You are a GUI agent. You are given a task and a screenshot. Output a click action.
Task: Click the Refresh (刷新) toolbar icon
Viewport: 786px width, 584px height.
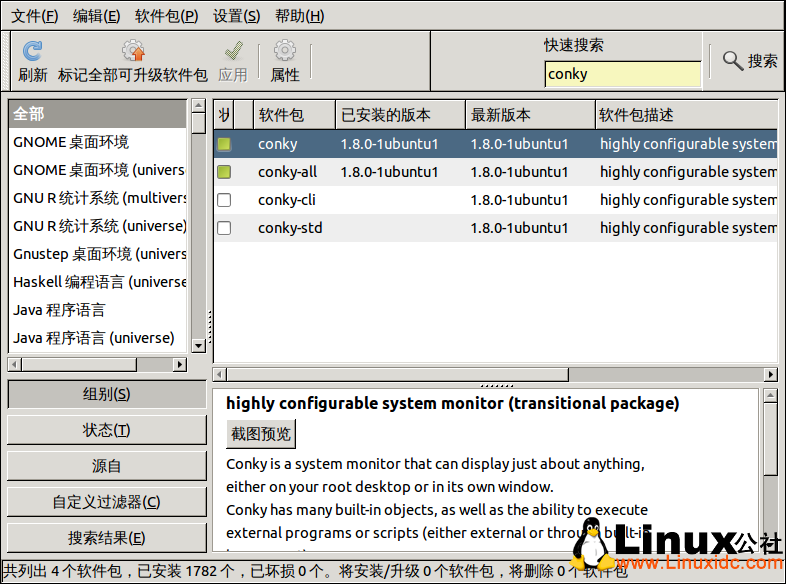click(x=33, y=51)
